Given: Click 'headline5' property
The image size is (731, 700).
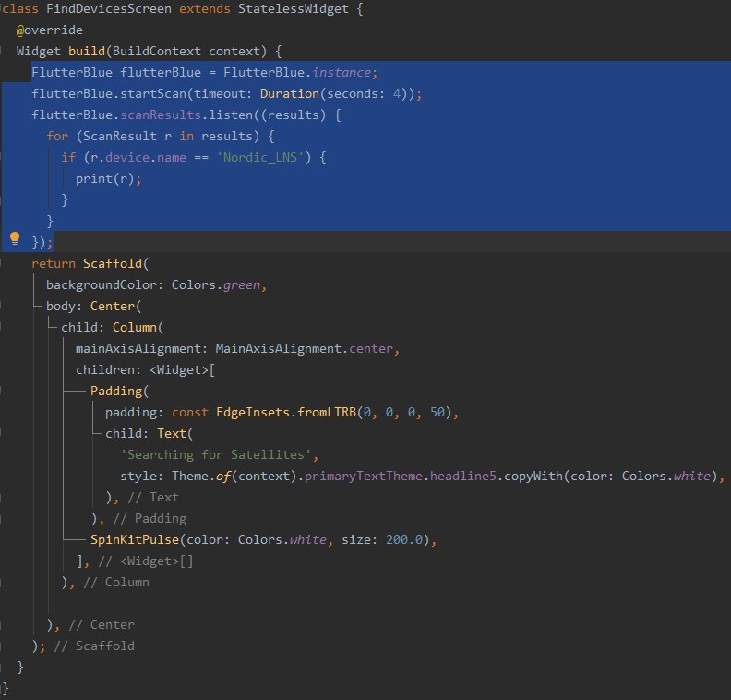Looking at the screenshot, I should pyautogui.click(x=463, y=477).
